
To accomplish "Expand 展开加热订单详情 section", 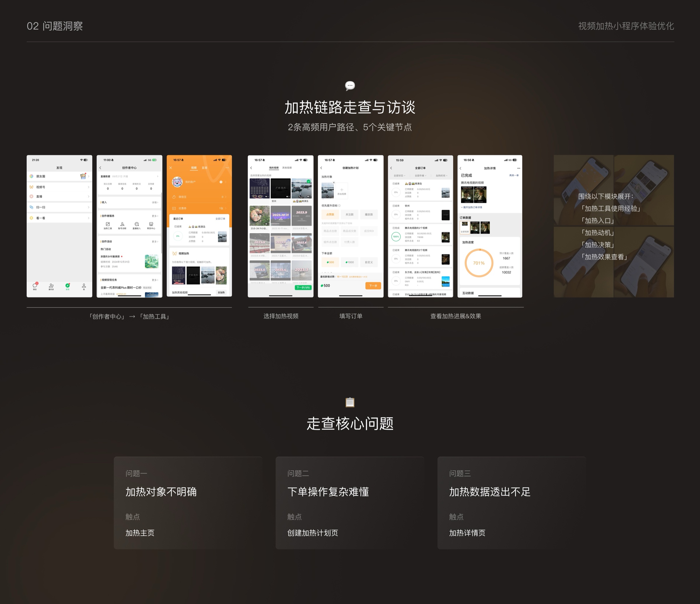I will click(x=472, y=207).
